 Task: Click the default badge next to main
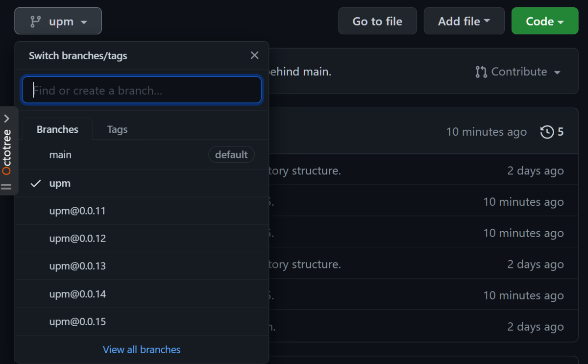pyautogui.click(x=231, y=154)
